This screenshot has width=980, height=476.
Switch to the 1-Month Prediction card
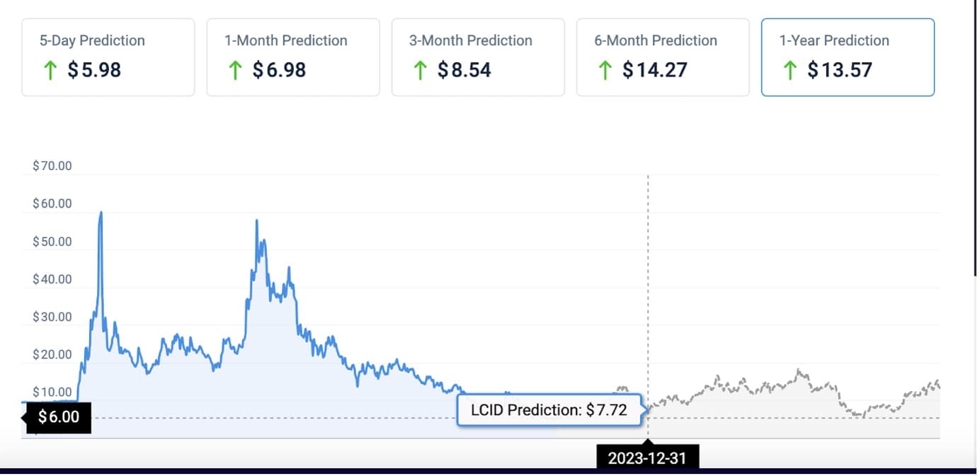pyautogui.click(x=293, y=57)
